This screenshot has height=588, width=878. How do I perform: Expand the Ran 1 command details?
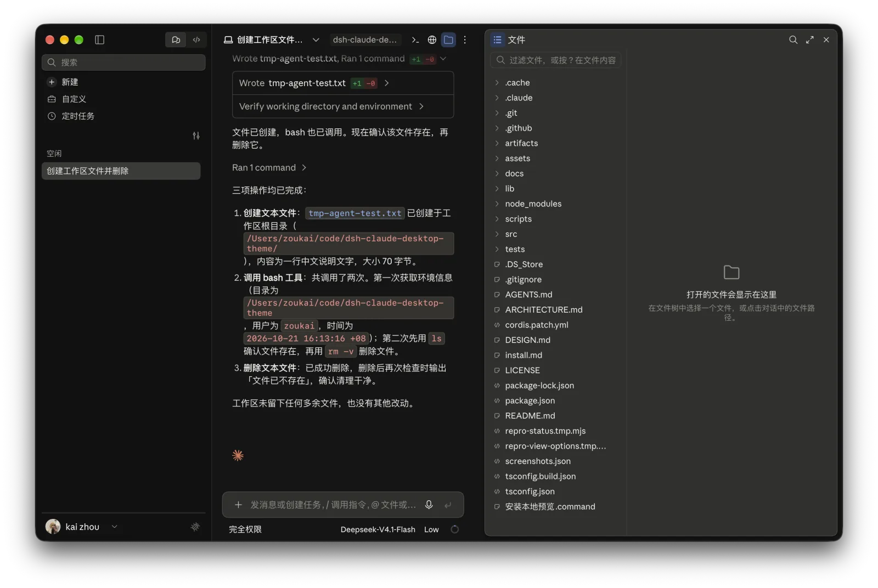click(x=269, y=167)
